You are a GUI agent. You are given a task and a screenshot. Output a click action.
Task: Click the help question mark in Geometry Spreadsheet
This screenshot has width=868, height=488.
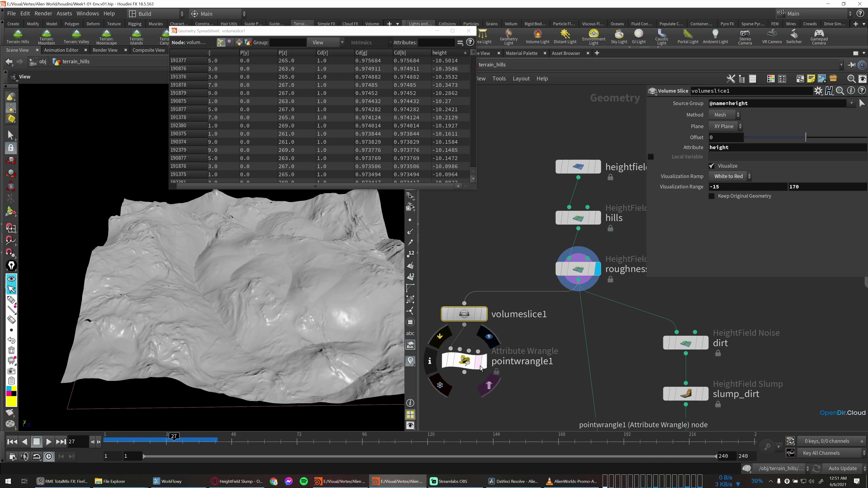[470, 42]
